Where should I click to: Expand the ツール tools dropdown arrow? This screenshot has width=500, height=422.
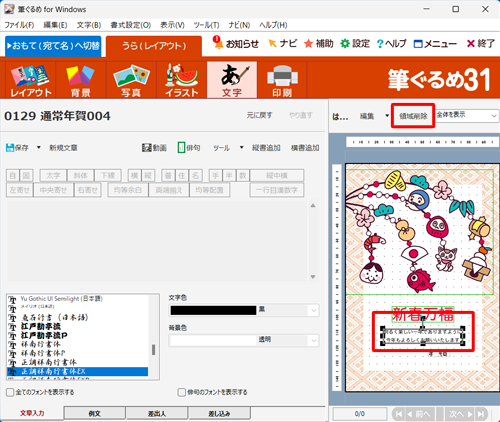[242, 148]
